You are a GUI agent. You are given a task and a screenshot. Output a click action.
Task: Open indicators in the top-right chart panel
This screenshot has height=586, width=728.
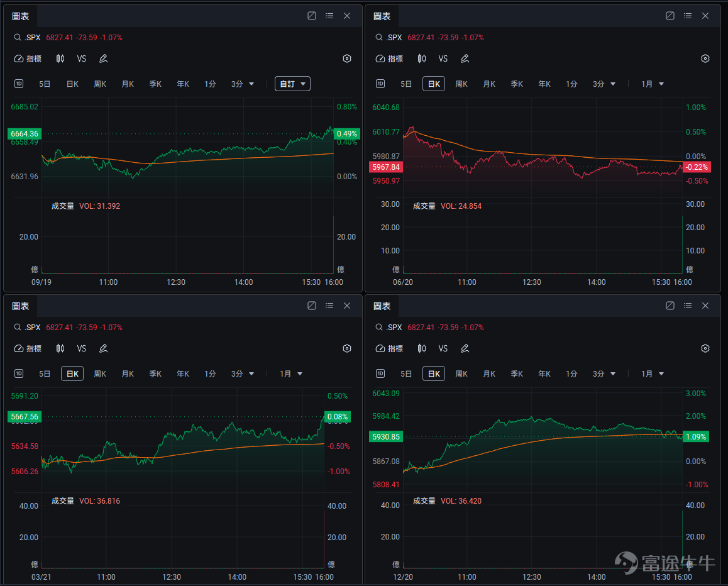click(x=390, y=58)
